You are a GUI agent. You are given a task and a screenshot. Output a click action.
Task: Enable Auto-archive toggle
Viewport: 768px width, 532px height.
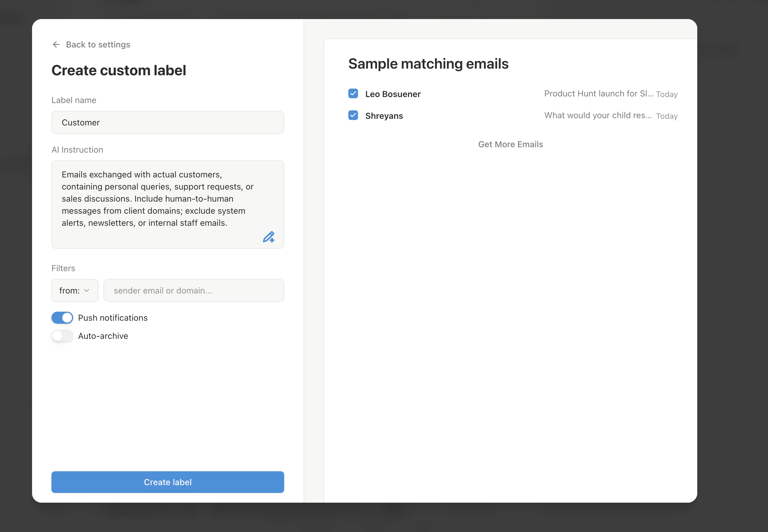point(62,336)
